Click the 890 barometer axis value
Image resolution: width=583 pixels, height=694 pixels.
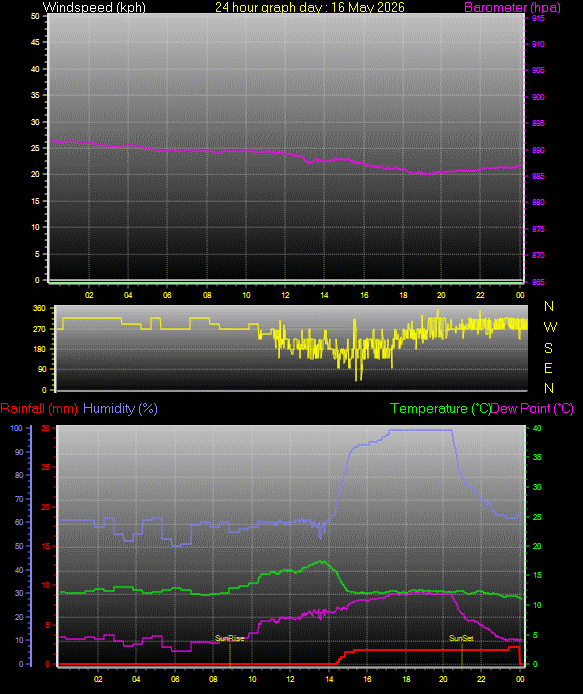(538, 150)
